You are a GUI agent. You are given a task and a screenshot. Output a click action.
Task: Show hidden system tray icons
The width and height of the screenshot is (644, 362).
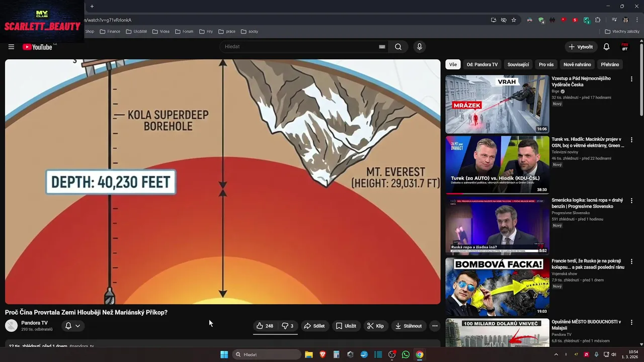[556, 354]
